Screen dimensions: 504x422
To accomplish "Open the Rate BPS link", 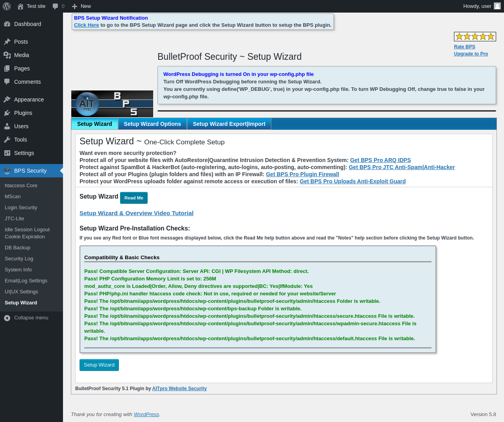I will (x=465, y=47).
